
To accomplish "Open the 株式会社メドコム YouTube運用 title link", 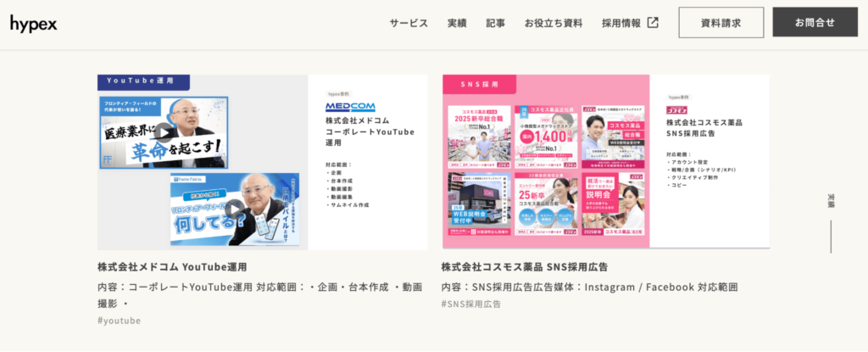I will pyautogui.click(x=172, y=266).
